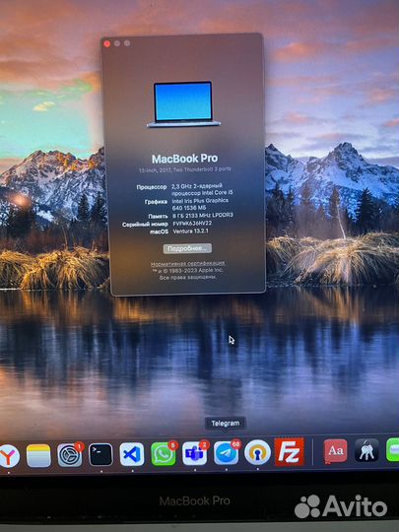Select the 8 ГБ 2133 MHz memory value
The width and height of the screenshot is (399, 532).
pyautogui.click(x=203, y=215)
